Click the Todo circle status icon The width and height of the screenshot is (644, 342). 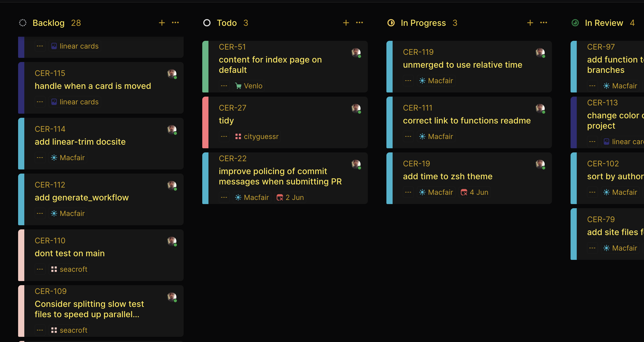(207, 23)
